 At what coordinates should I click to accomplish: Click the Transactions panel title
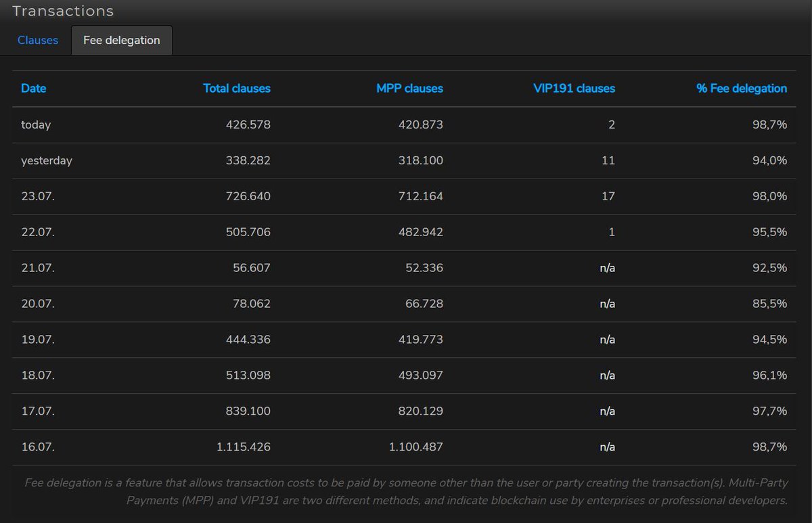(x=63, y=11)
